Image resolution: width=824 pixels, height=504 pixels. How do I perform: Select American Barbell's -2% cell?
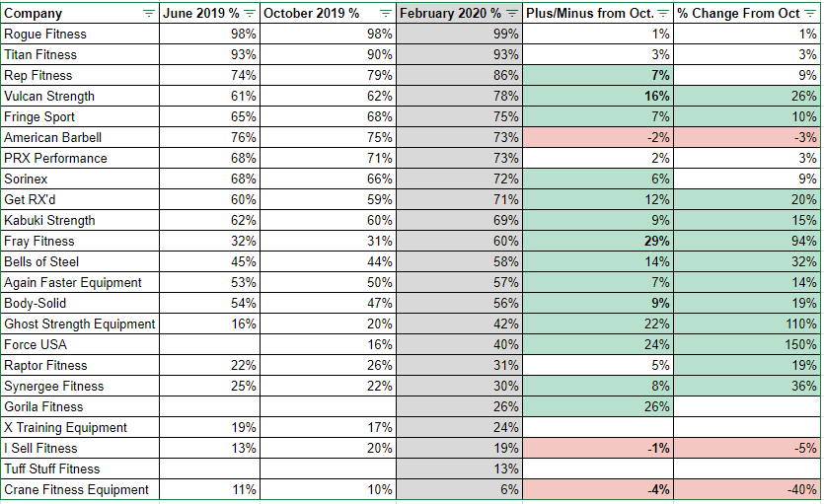tap(658, 137)
